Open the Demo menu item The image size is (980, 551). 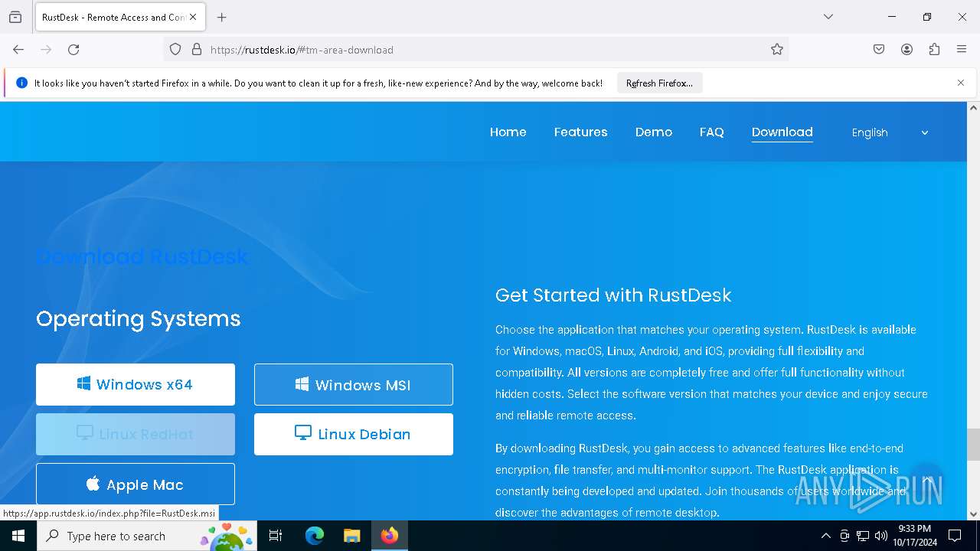tap(654, 132)
